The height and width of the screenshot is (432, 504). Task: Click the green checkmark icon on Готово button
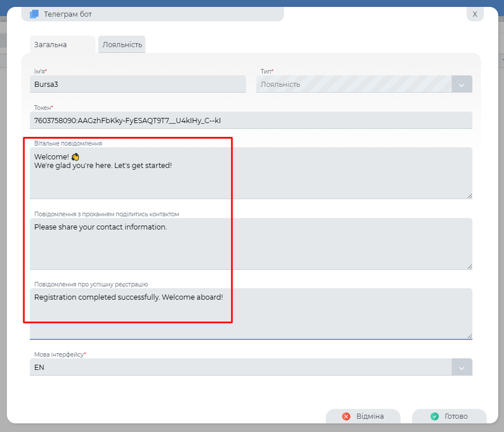point(435,416)
